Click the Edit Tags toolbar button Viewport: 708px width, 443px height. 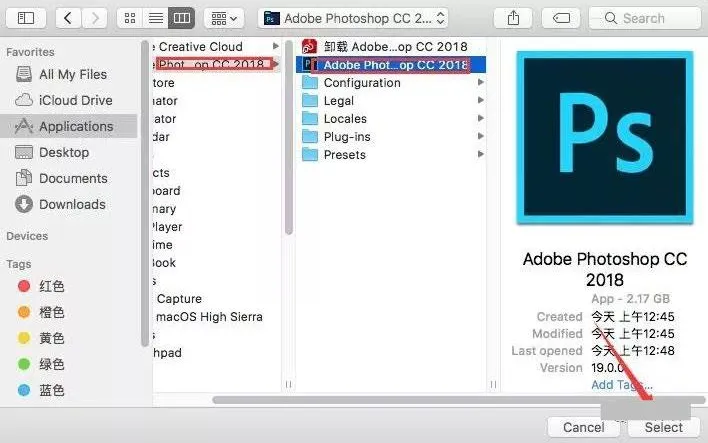[x=561, y=18]
